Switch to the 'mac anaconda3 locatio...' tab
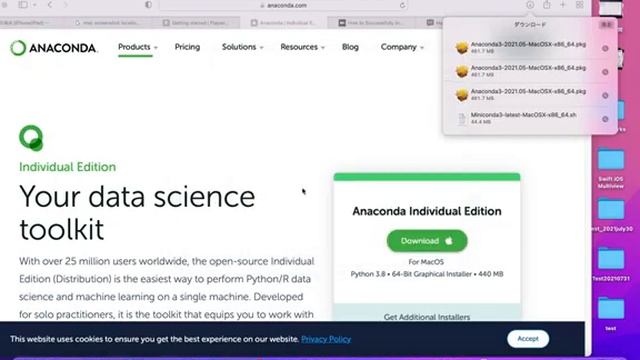Screen dimensions: 640x360 (x=110, y=23)
